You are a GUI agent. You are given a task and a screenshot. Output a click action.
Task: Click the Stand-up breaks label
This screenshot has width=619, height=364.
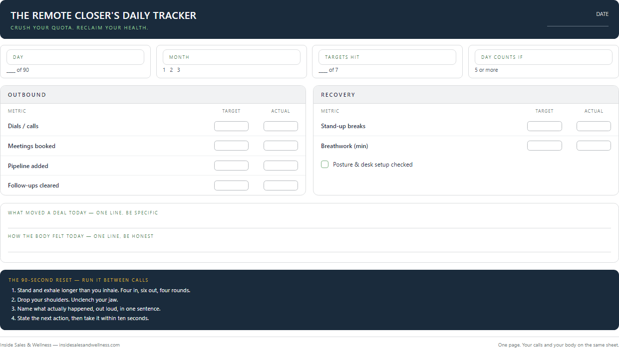[343, 126]
